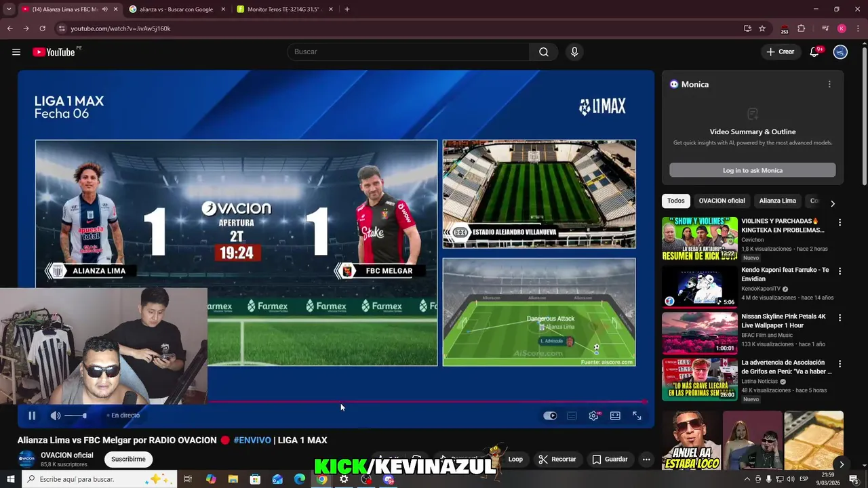
Task: Select the Todos filter chip
Action: (676, 201)
